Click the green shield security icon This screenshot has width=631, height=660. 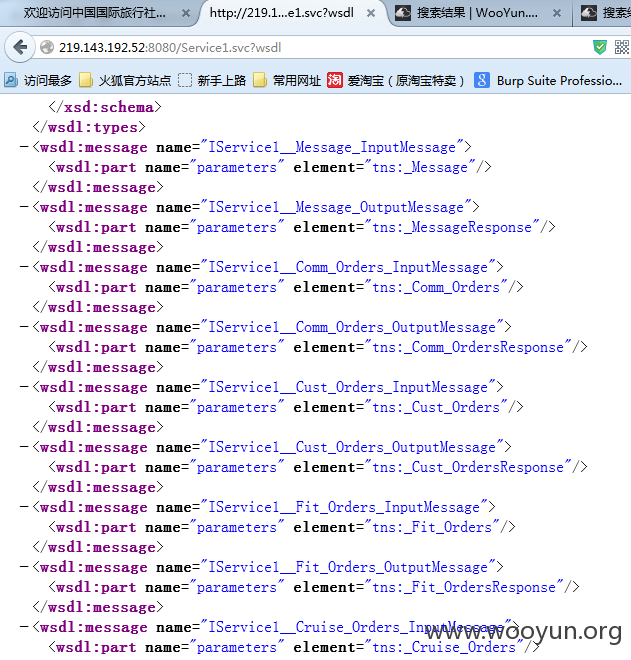tap(599, 47)
